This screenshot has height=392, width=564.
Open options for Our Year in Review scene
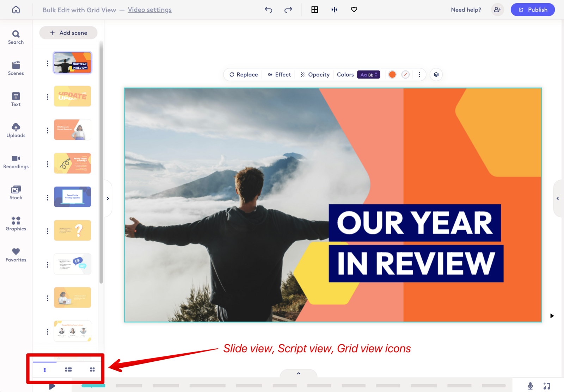click(47, 63)
